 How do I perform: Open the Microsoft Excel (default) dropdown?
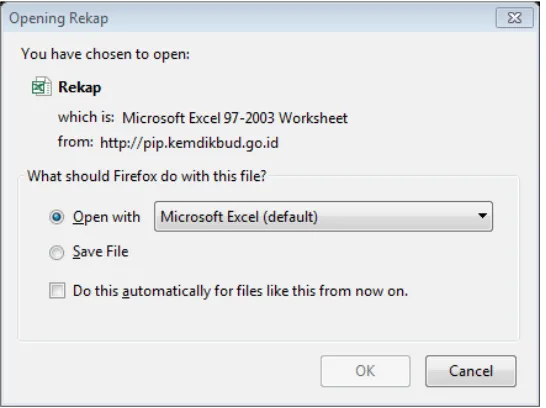click(323, 217)
